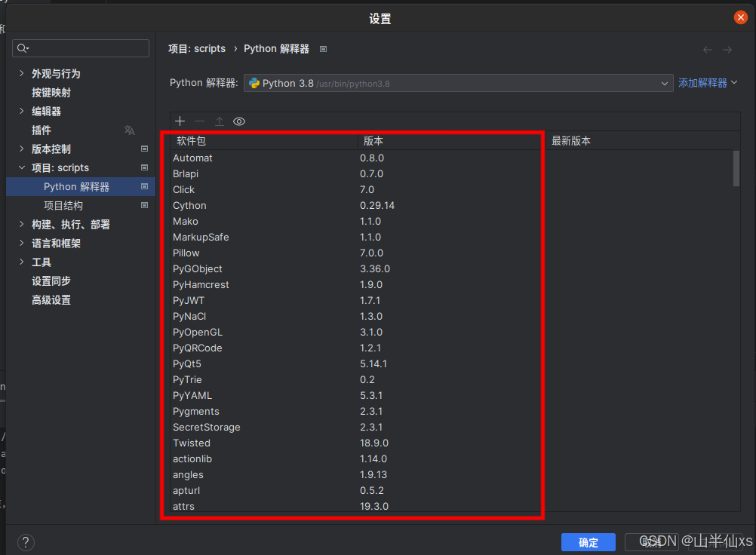
Task: Select the PyNaCl package row
Action: [452, 317]
